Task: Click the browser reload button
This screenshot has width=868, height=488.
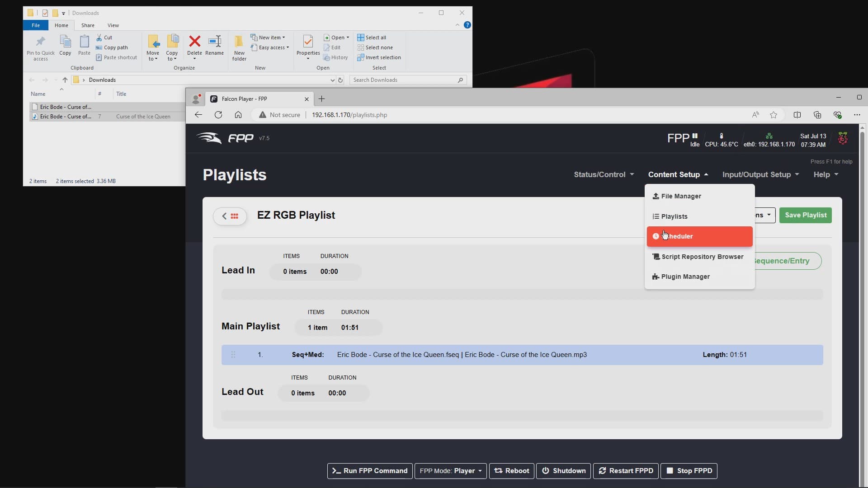Action: tap(218, 115)
